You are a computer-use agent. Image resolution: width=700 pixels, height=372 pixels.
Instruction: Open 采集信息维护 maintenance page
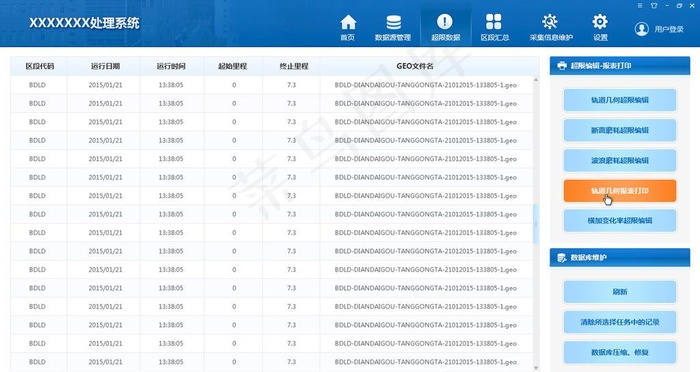551,28
